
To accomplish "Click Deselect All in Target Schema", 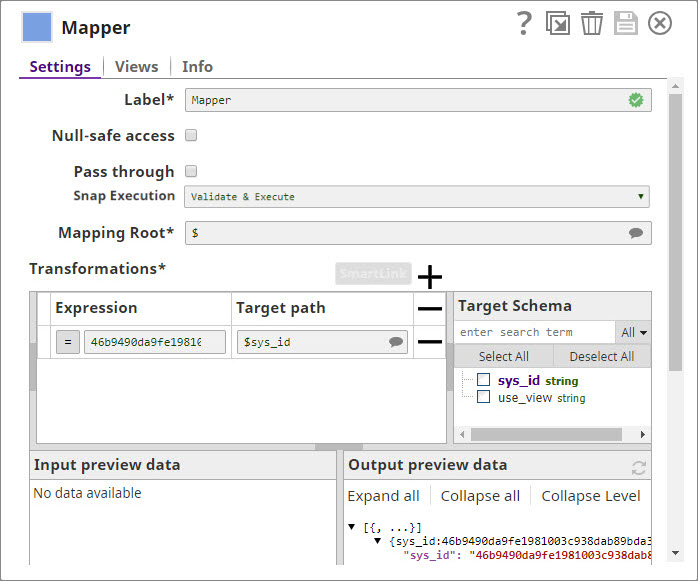I will click(602, 357).
